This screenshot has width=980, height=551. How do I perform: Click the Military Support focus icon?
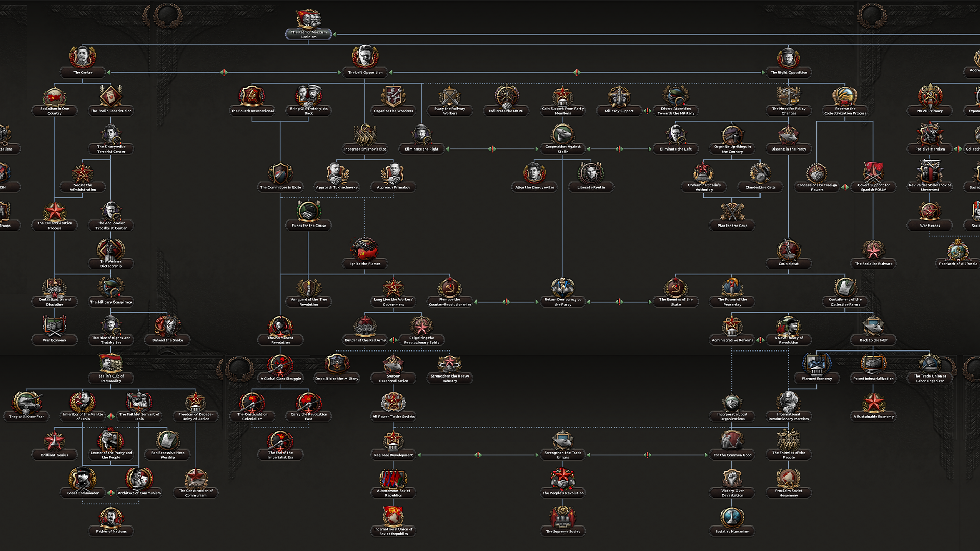pos(619,96)
